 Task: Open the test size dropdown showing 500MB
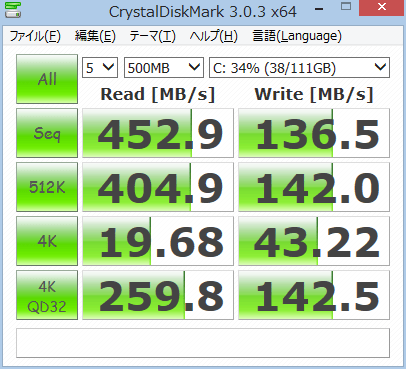(164, 68)
